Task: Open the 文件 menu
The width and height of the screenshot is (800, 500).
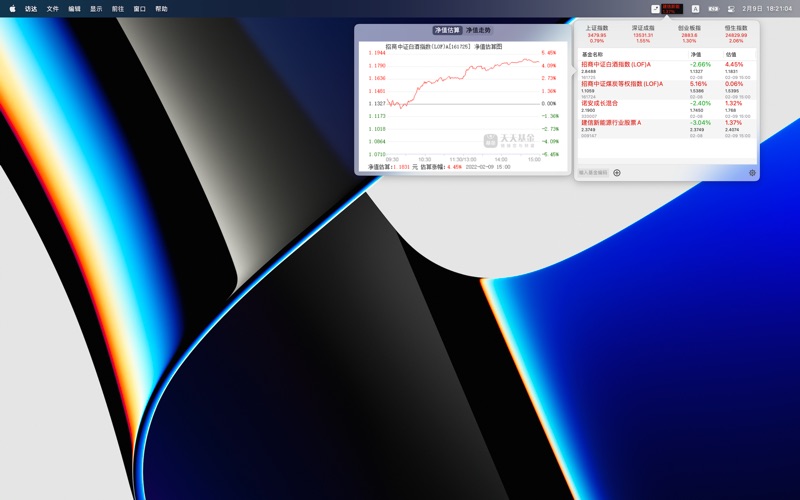Action: point(53,9)
